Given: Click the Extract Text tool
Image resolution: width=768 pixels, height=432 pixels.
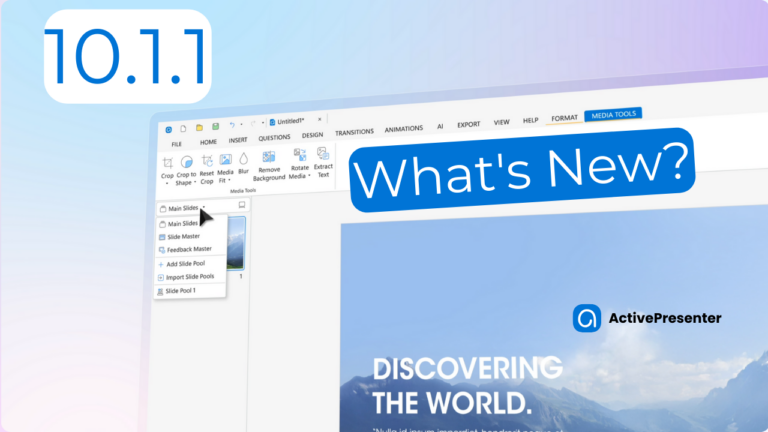Looking at the screenshot, I should click(323, 162).
